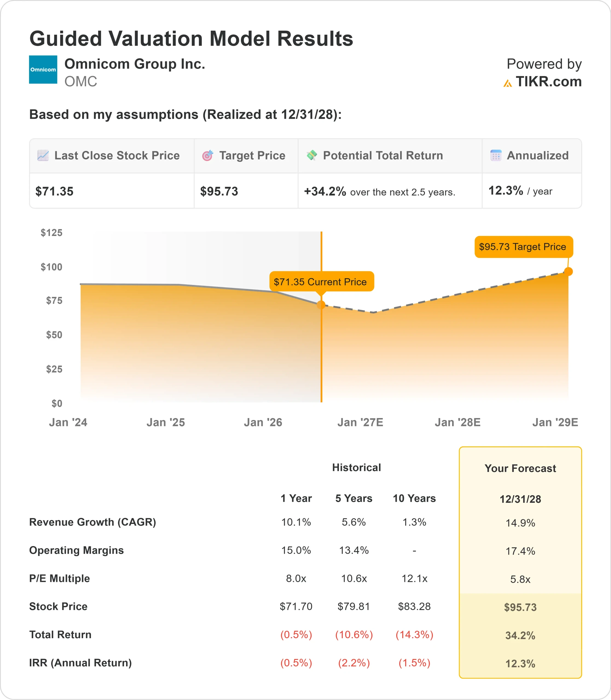The image size is (611, 700).
Task: Click the TIKR.com orange triangle logo
Action: tap(507, 83)
